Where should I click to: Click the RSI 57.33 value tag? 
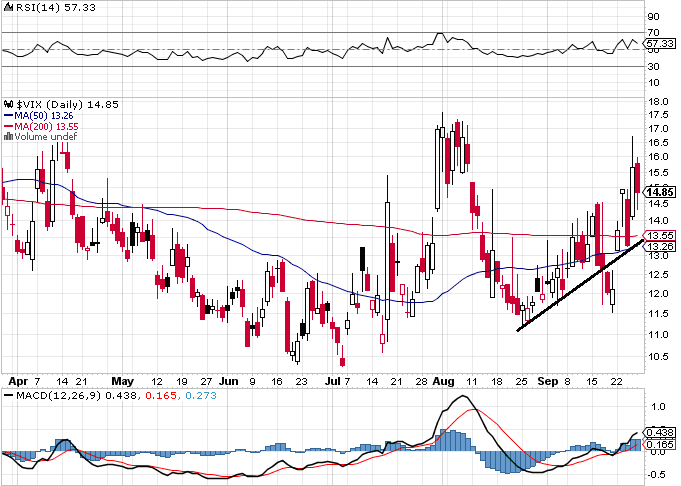point(659,43)
